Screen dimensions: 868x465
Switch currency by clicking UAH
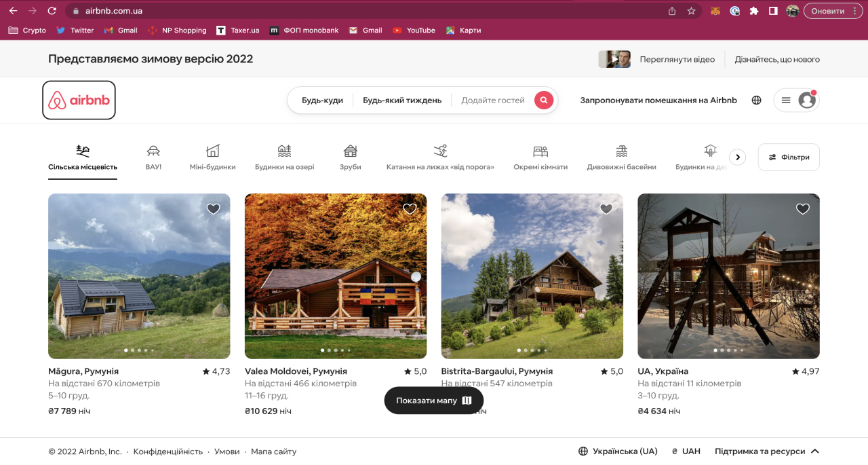(x=686, y=451)
